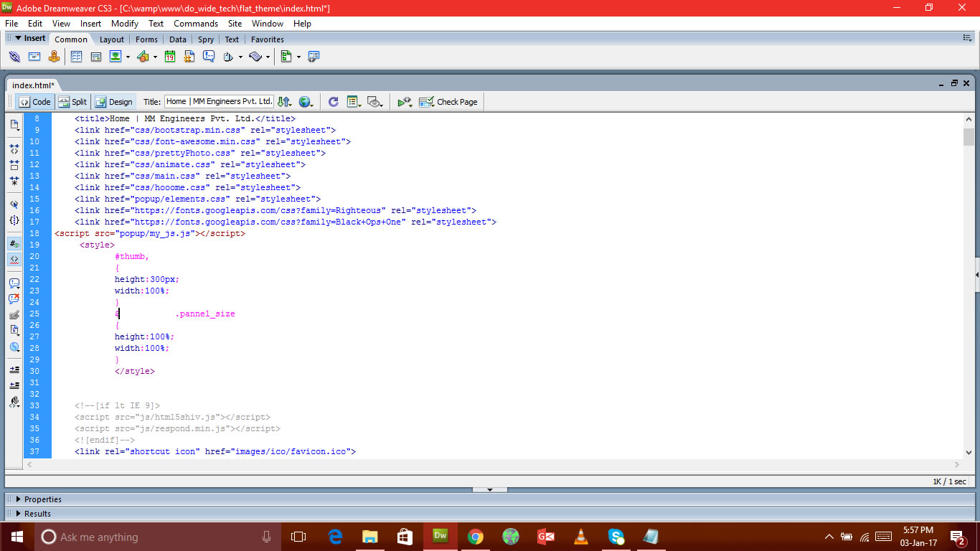Click the Templates icon
The height and width of the screenshot is (551, 980).
click(286, 57)
